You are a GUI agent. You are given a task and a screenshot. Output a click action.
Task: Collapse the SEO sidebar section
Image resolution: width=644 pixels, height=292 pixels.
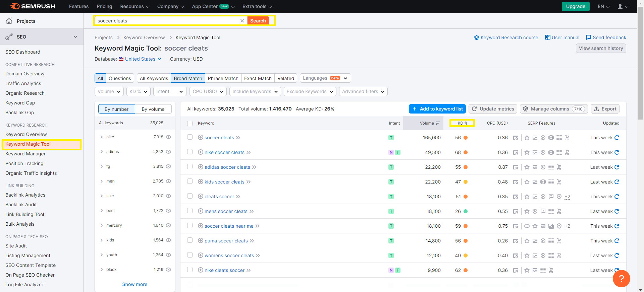75,37
